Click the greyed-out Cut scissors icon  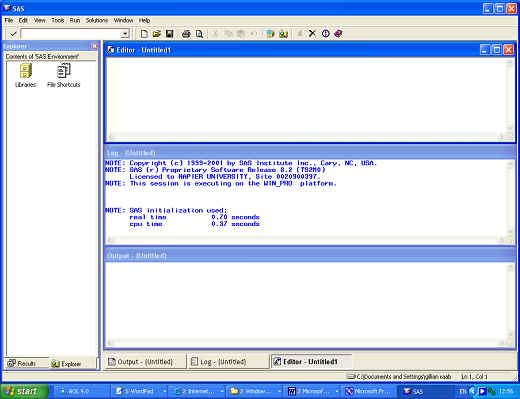pyautogui.click(x=216, y=34)
